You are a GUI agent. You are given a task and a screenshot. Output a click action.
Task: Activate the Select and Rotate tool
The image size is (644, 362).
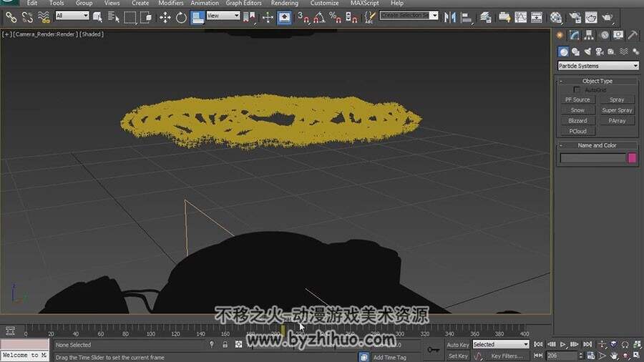(181, 17)
